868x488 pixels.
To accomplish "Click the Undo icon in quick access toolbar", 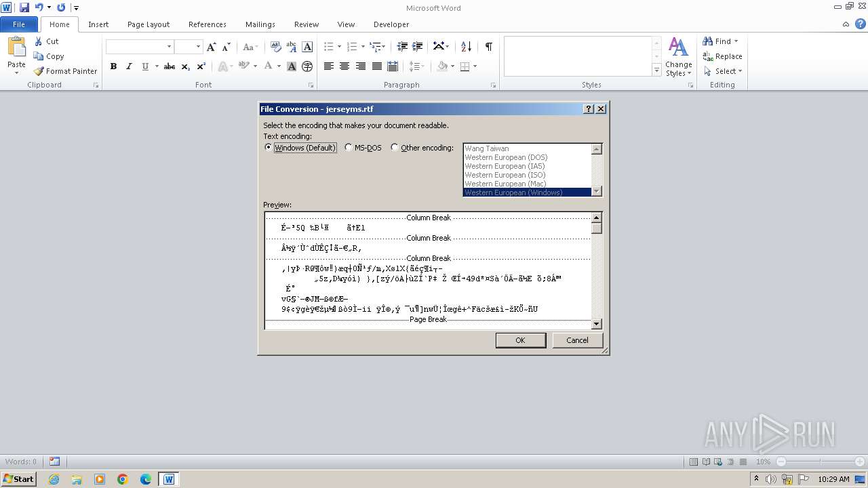I will click(x=39, y=7).
